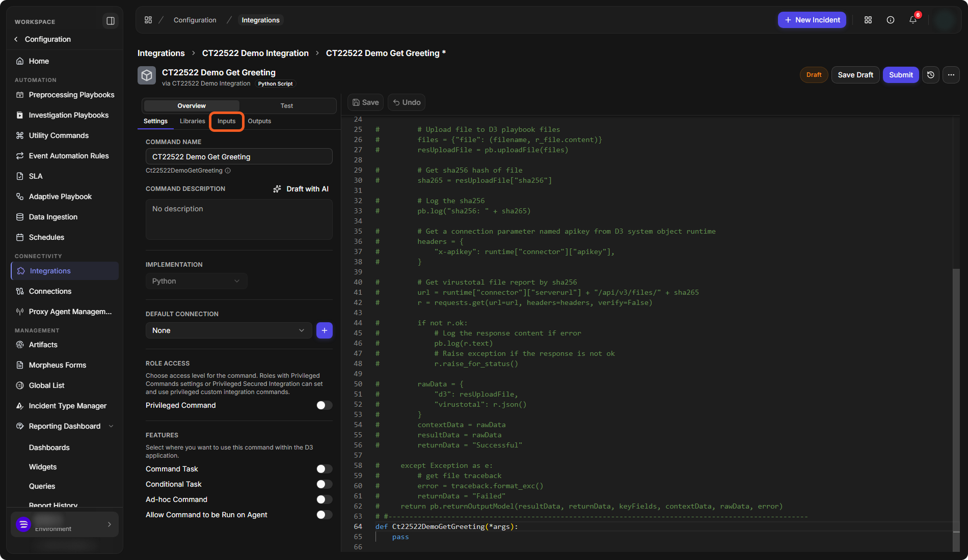Expand the Environment switcher chevron
Screen dimensions: 968x560
pyautogui.click(x=109, y=524)
